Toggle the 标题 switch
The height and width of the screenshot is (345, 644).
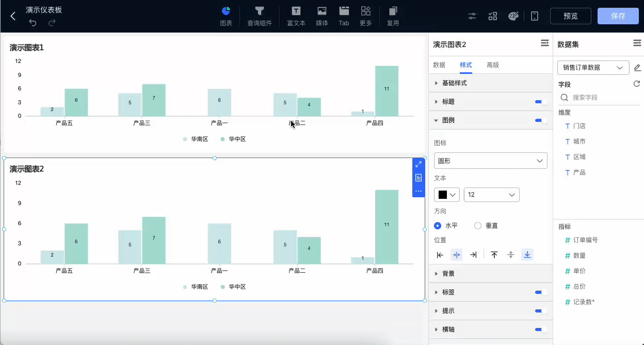(x=541, y=102)
